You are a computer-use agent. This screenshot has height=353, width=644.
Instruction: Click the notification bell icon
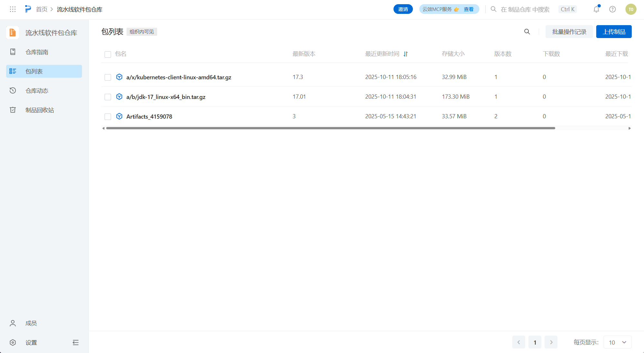click(596, 9)
